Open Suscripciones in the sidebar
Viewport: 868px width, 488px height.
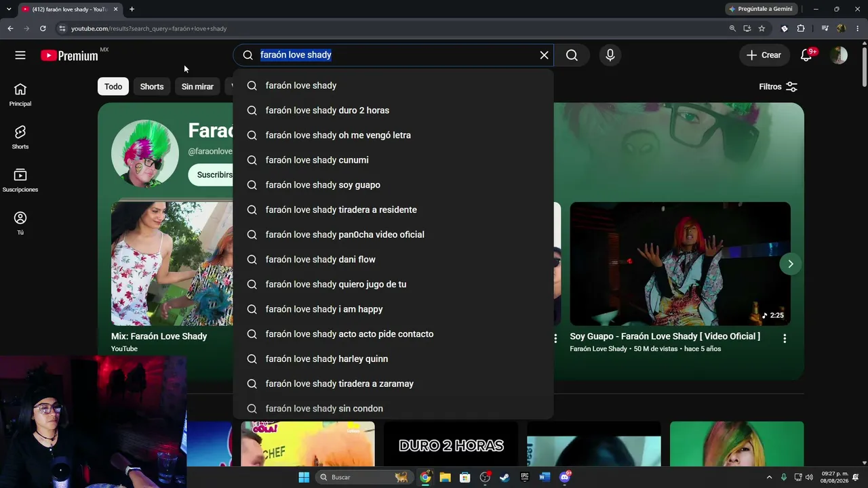(20, 180)
